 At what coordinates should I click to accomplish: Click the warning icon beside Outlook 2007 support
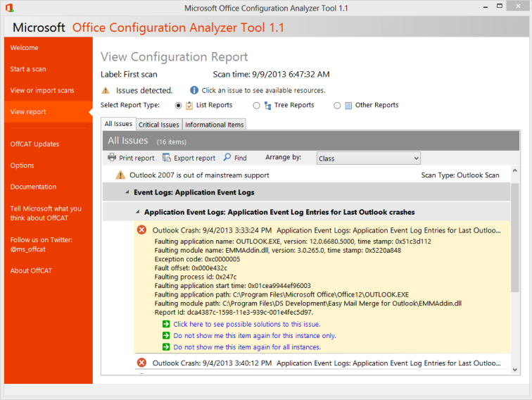120,175
